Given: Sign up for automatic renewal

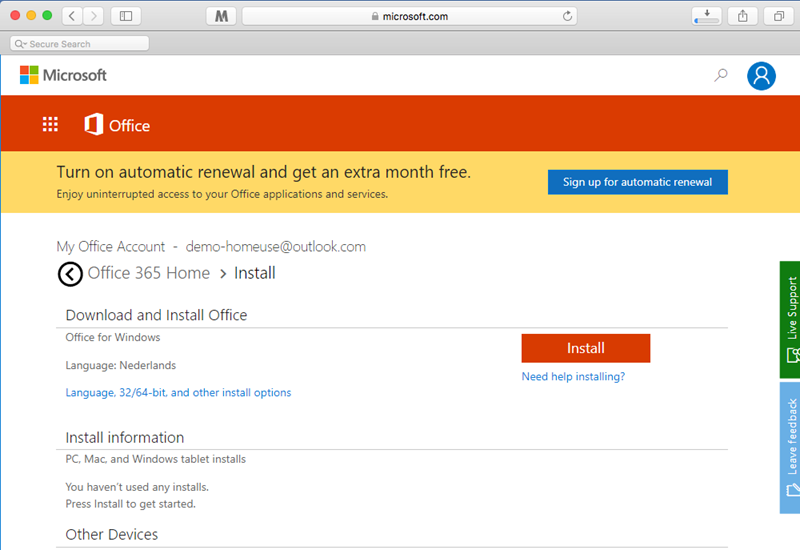Looking at the screenshot, I should (x=638, y=182).
